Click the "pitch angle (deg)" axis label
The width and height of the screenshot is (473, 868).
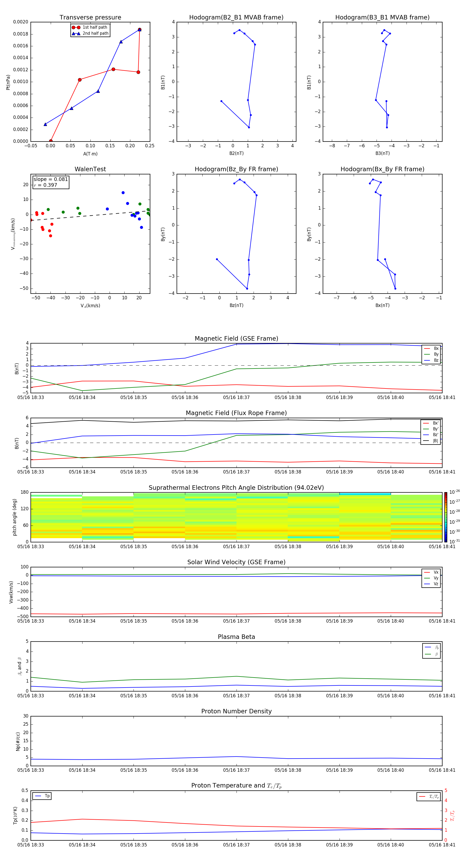[14, 517]
